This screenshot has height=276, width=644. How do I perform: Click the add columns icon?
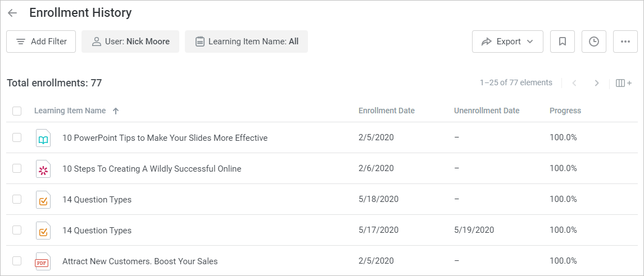[x=623, y=83]
